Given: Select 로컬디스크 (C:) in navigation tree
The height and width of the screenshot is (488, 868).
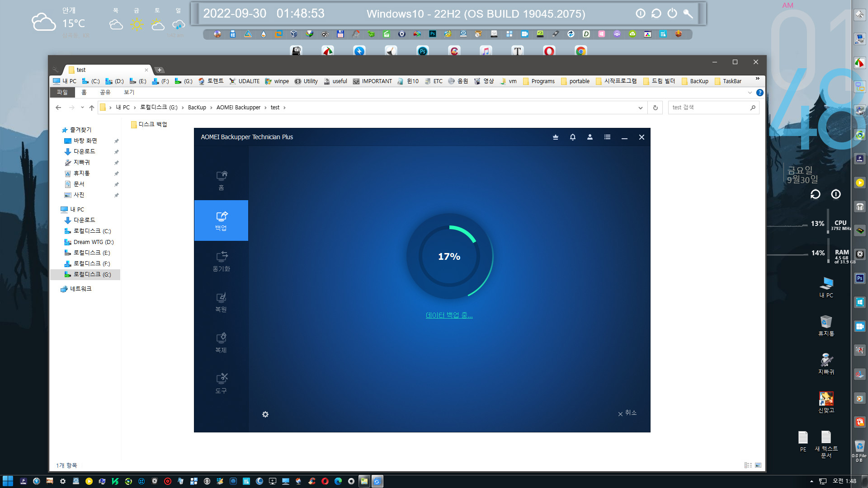Looking at the screenshot, I should [x=88, y=231].
